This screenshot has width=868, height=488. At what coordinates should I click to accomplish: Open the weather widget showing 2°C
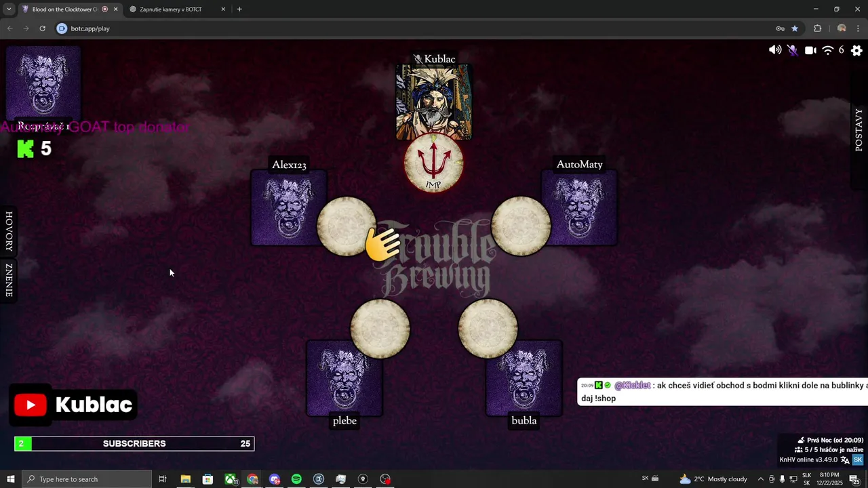point(713,479)
